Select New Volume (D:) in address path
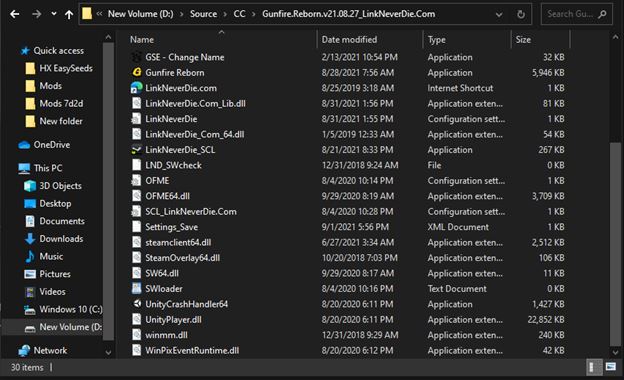Image resolution: width=624 pixels, height=380 pixels. pyautogui.click(x=140, y=14)
